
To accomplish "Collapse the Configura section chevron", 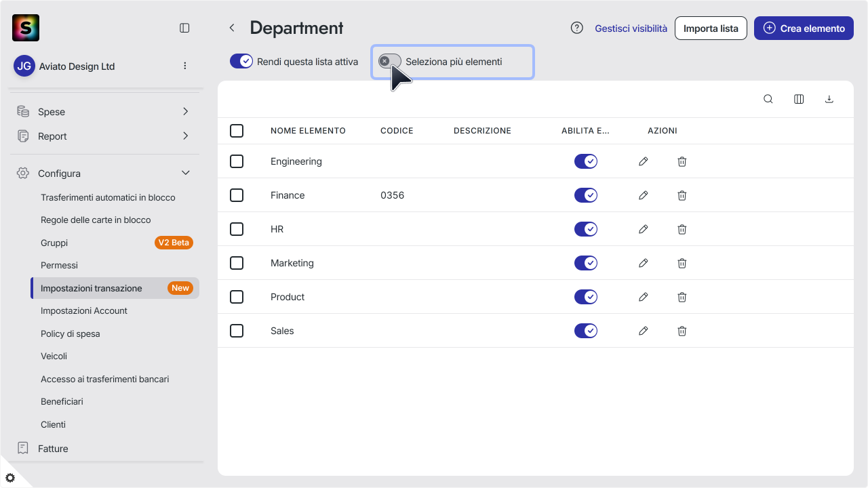I will click(186, 173).
